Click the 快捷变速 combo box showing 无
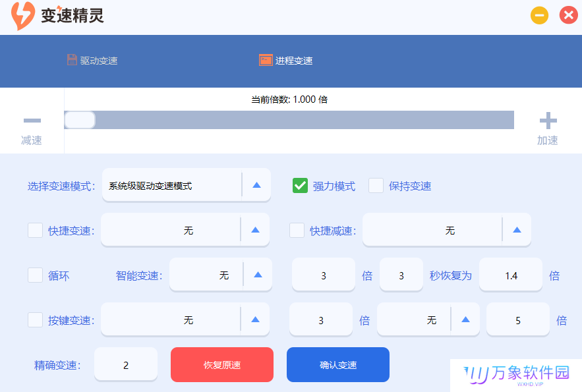This screenshot has width=582, height=392. point(185,230)
